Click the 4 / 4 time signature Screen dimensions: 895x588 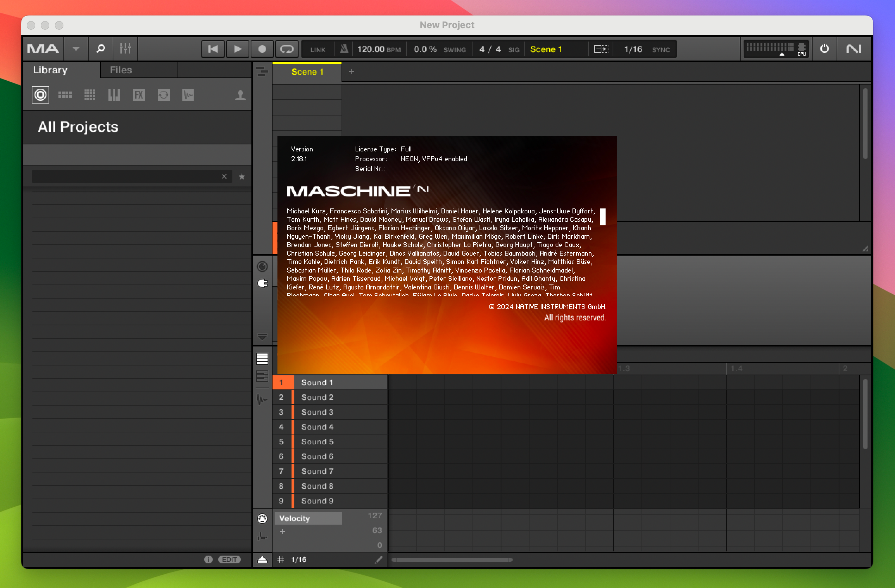pos(490,49)
